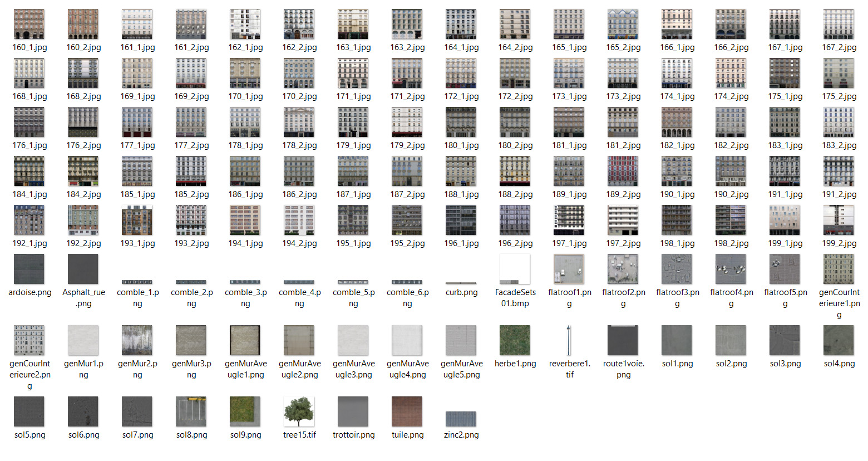This screenshot has width=868, height=461.
Task: Select the flatroof5.png file
Action: coord(785,269)
